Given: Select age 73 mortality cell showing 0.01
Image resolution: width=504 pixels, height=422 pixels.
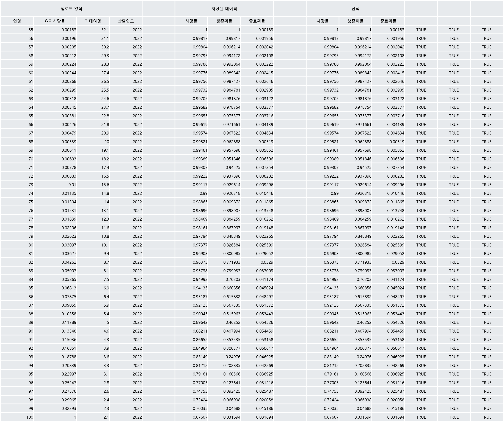Looking at the screenshot, I should pos(72,185).
